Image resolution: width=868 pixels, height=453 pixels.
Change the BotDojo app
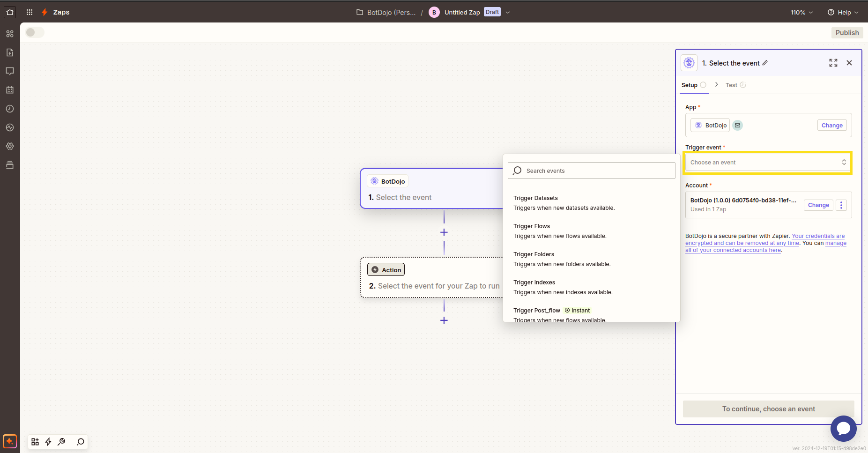pyautogui.click(x=832, y=125)
